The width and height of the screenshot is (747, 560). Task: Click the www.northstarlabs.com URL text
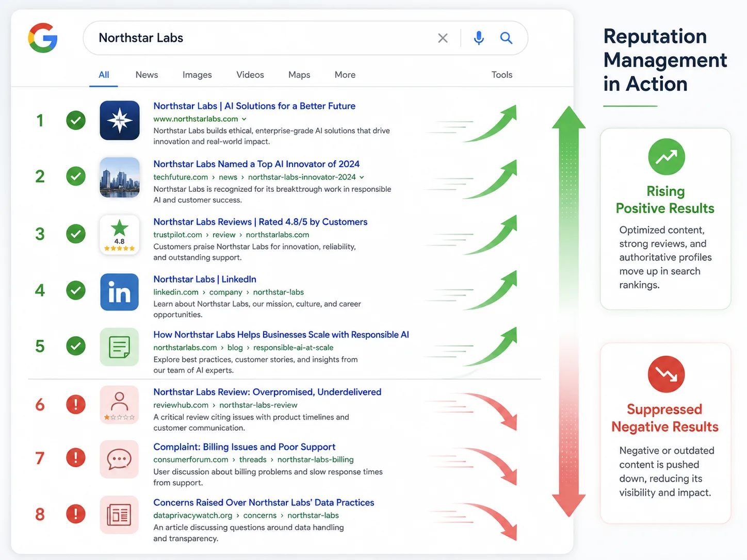tap(196, 119)
